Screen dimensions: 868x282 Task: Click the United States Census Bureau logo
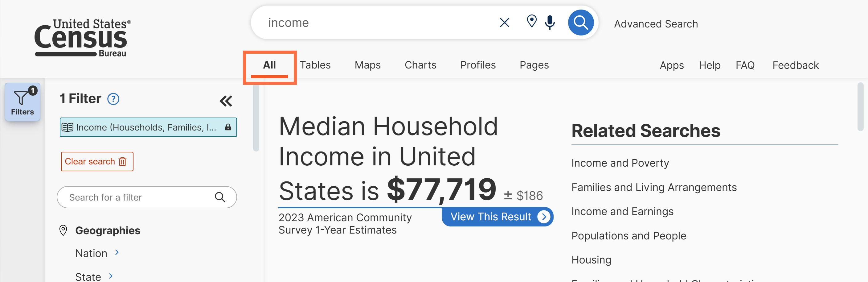(83, 38)
